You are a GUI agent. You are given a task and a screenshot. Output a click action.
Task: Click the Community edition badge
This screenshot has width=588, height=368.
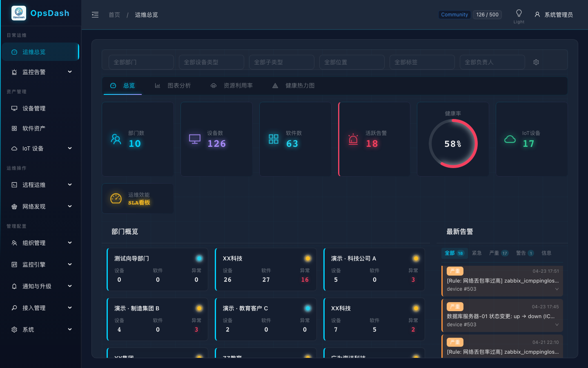click(454, 15)
